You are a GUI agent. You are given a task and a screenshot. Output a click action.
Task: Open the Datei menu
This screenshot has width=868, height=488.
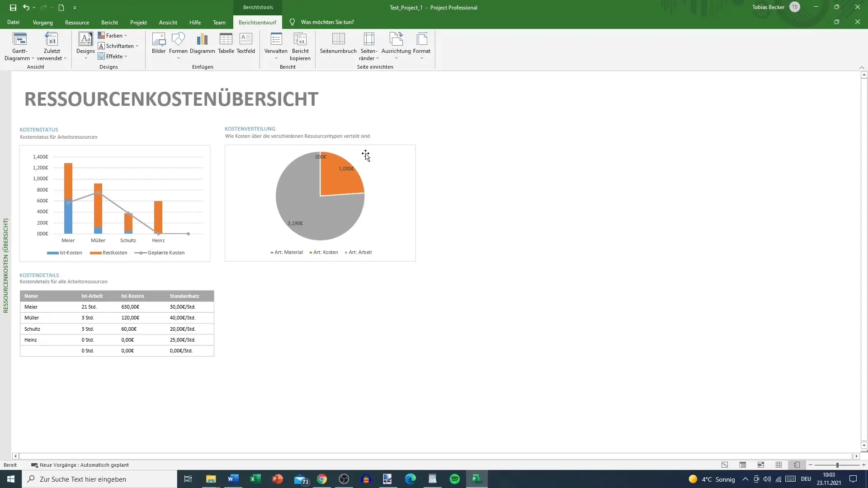(x=13, y=22)
